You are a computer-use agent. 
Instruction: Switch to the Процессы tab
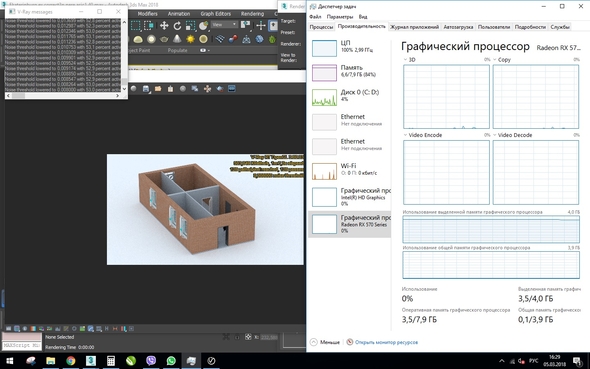pos(321,27)
